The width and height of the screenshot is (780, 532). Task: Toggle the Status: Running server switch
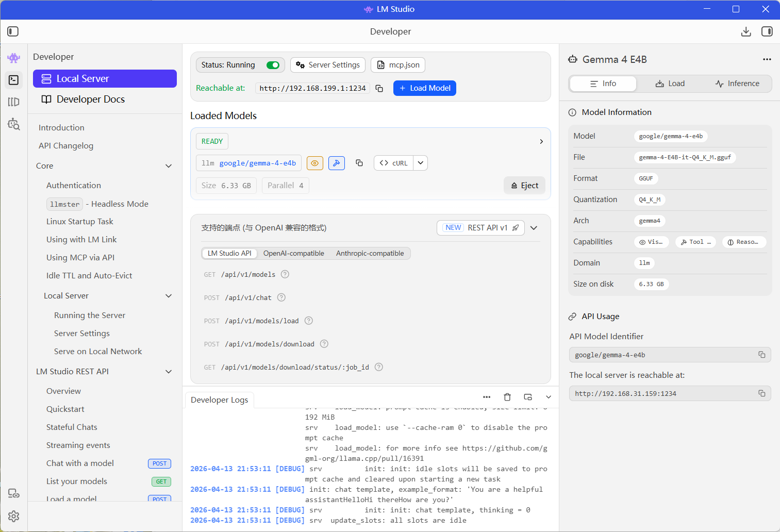[273, 65]
